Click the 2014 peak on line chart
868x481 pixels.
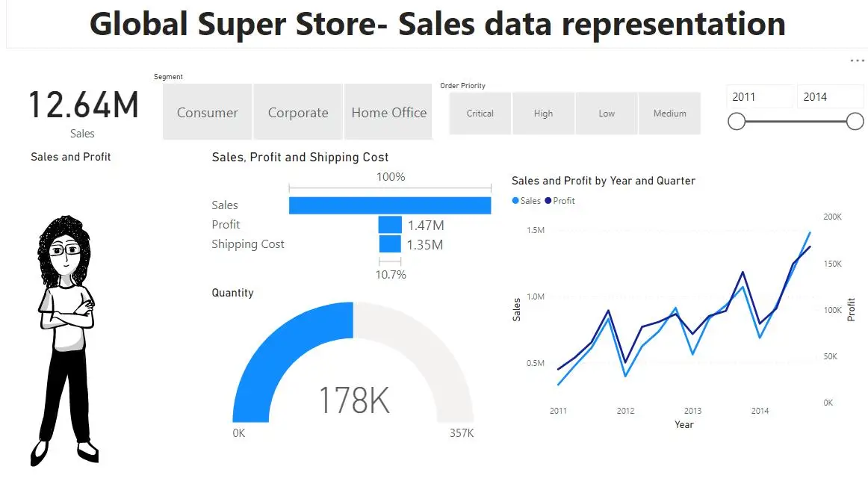[x=810, y=234]
